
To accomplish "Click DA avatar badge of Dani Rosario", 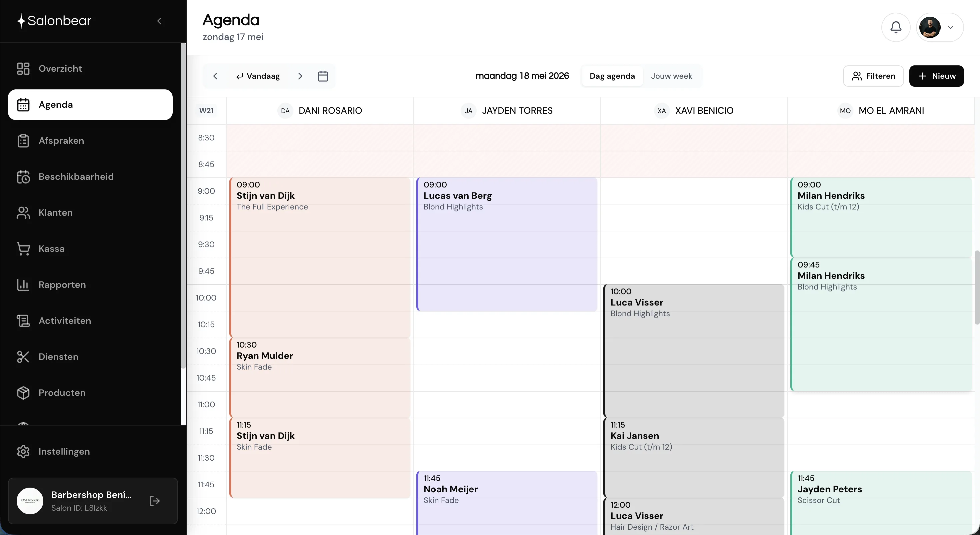I will click(285, 111).
